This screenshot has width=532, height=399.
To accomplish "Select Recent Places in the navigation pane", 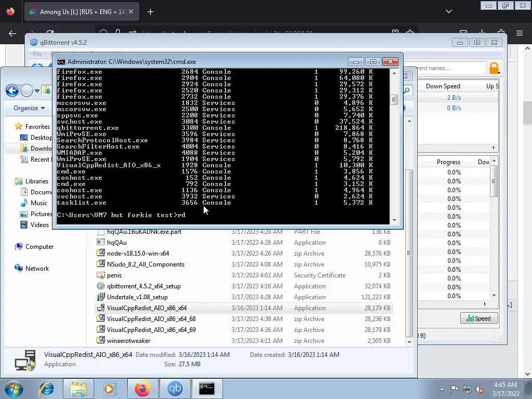I will [x=35, y=159].
